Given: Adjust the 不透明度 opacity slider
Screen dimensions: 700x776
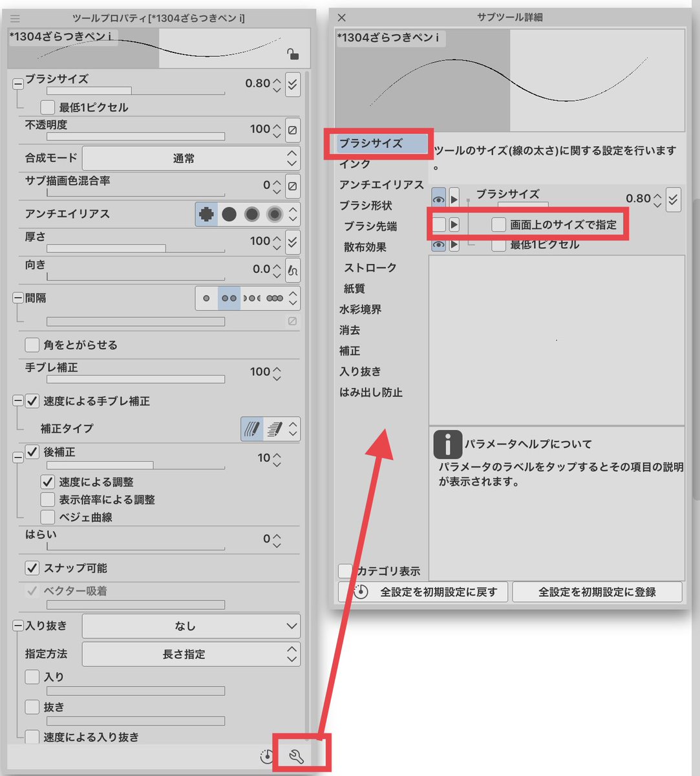Looking at the screenshot, I should coord(135,136).
